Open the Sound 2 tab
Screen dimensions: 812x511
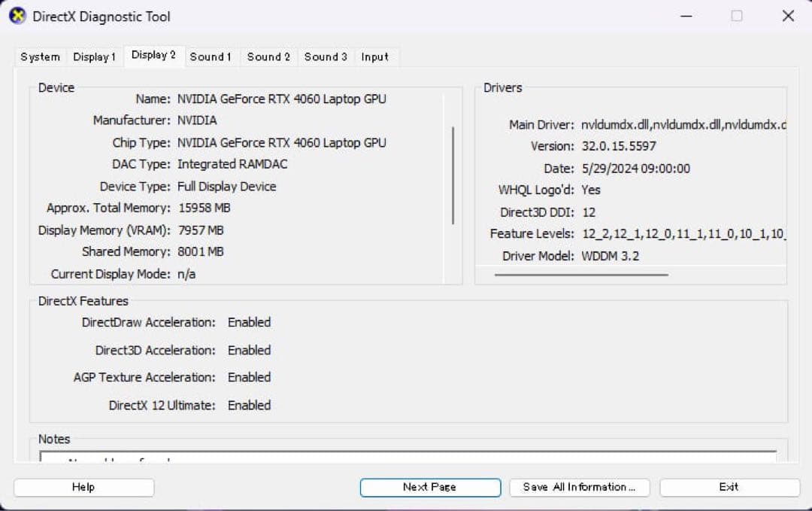tap(268, 56)
